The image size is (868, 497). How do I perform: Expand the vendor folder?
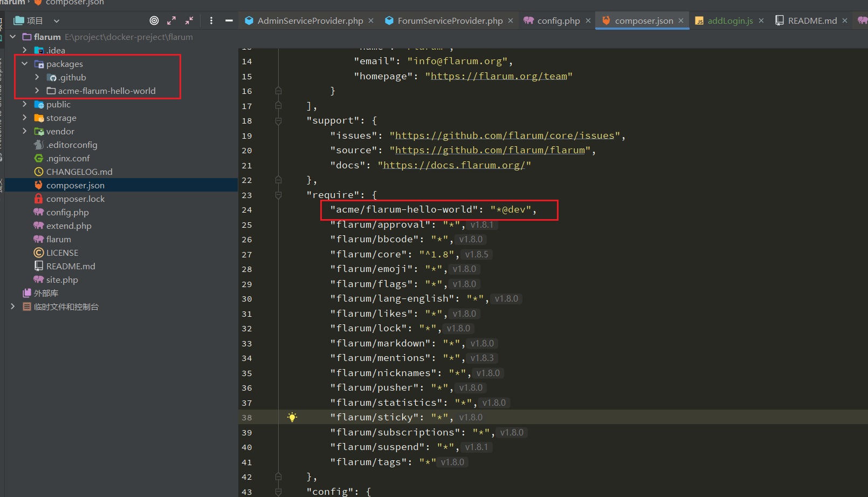tap(25, 131)
